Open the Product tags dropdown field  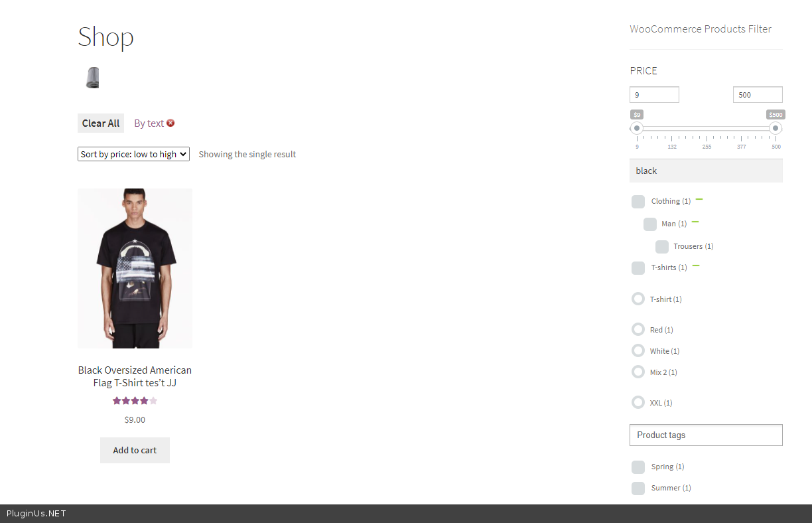click(706, 435)
